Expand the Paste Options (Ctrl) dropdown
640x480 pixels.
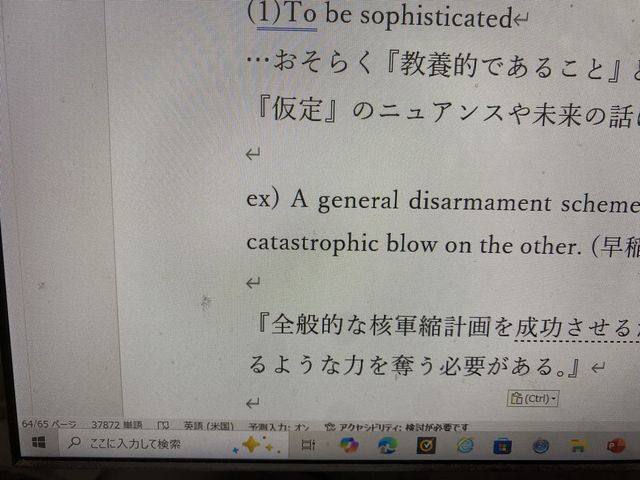click(x=533, y=400)
